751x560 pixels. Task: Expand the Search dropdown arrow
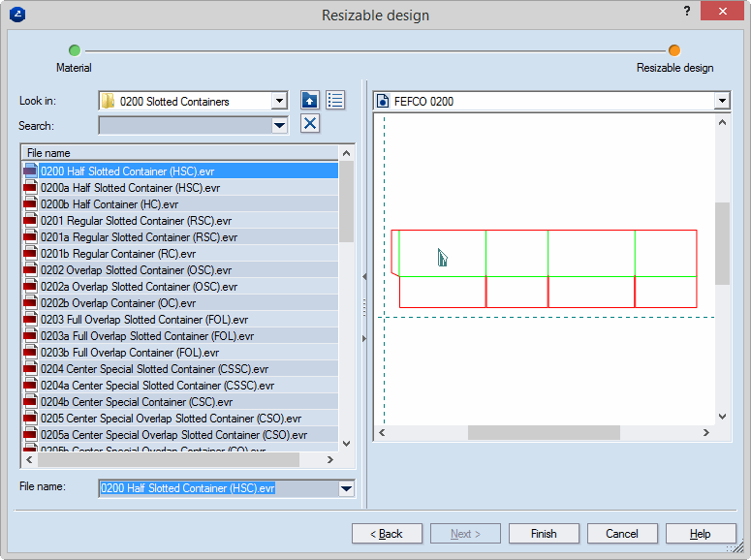(279, 125)
